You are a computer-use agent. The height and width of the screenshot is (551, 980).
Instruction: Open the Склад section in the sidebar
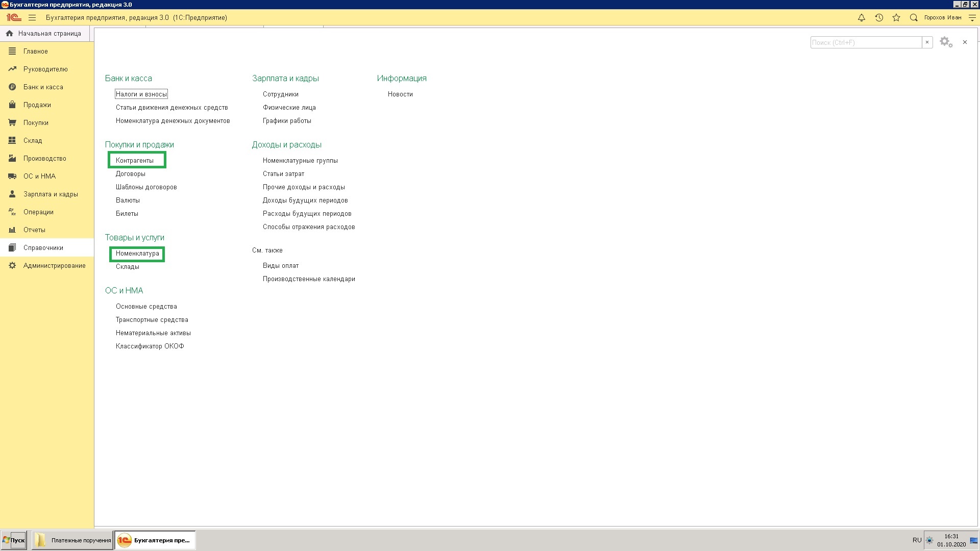click(33, 141)
